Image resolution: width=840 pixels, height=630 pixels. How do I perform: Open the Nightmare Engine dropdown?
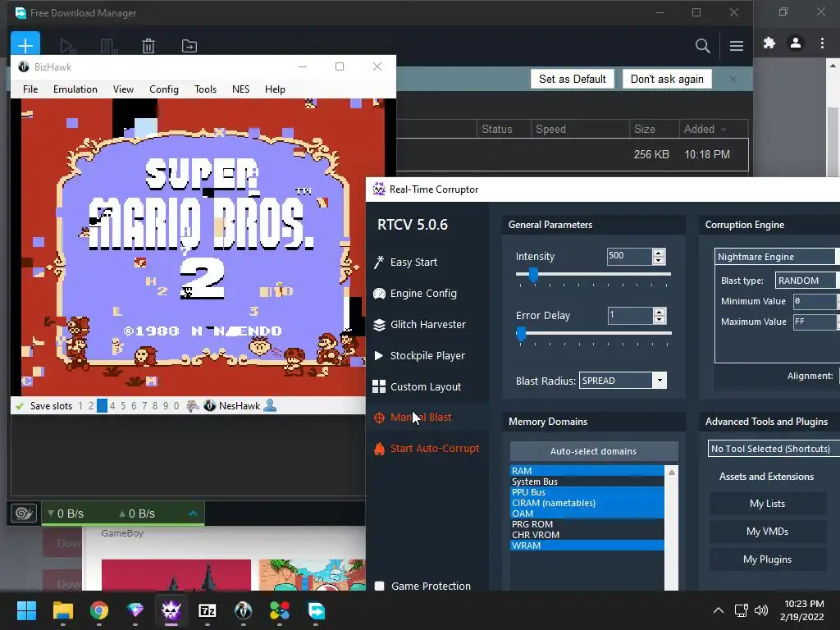pyautogui.click(x=777, y=257)
